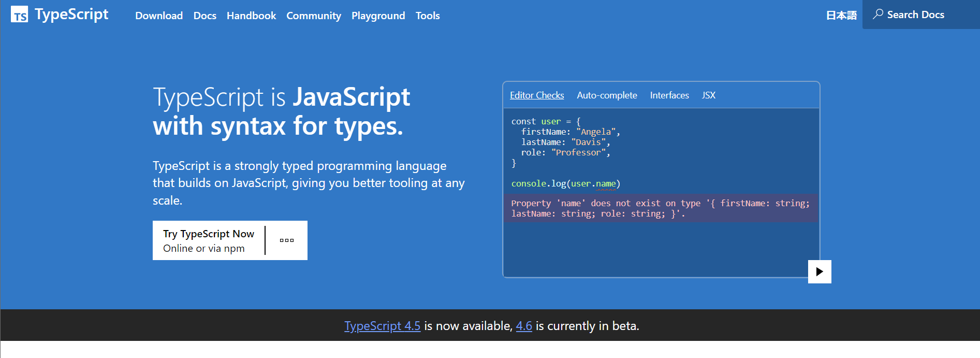Open the Tools nav item

point(428,16)
